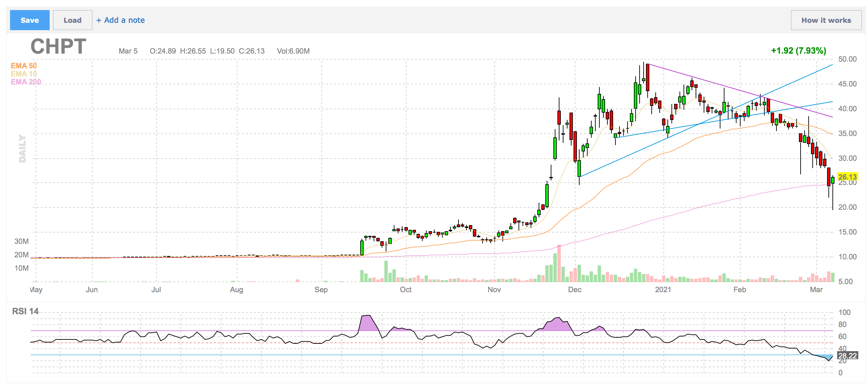Toggle the EMA 10 legend label
The height and width of the screenshot is (386, 868).
pos(23,74)
